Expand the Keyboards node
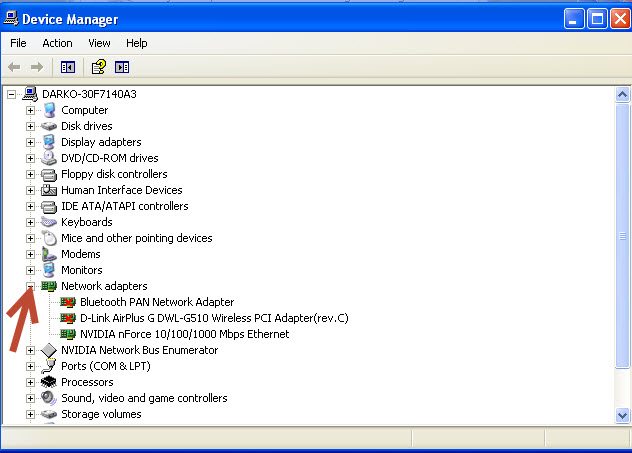Image resolution: width=632 pixels, height=453 pixels. tap(30, 222)
